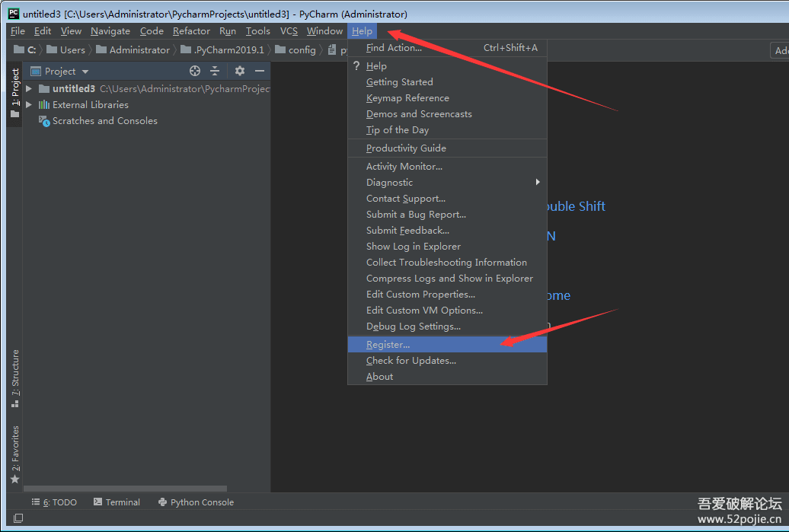Screen dimensions: 789x532
Task: Select Check for Updates
Action: [447, 361]
